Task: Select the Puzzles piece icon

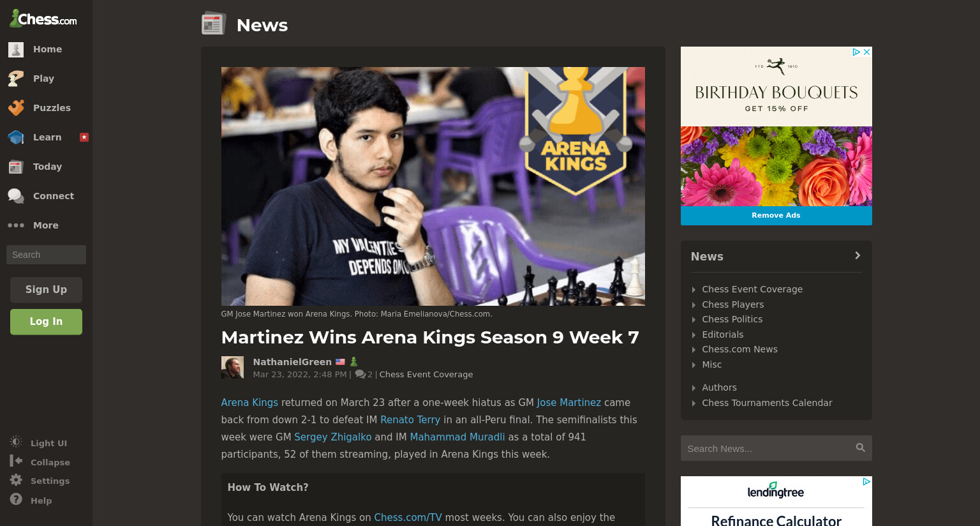Action: [x=16, y=108]
